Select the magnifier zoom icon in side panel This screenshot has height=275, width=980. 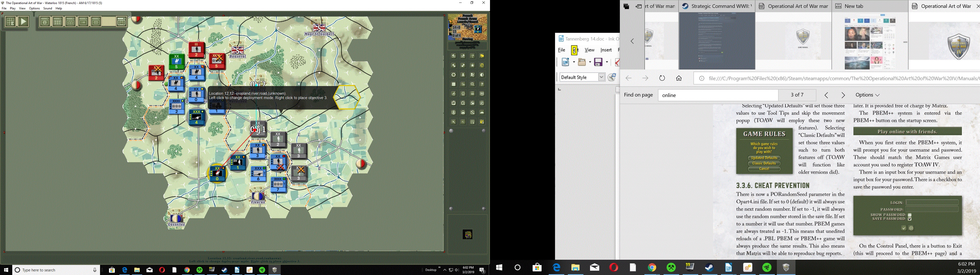[x=472, y=84]
